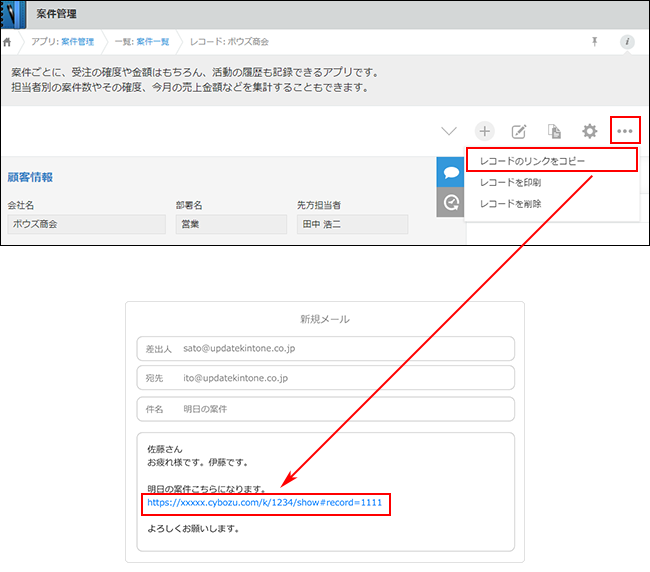Expand the downward chevron near the toolbar
Image resolution: width=650 pixels, height=572 pixels.
coord(449,131)
